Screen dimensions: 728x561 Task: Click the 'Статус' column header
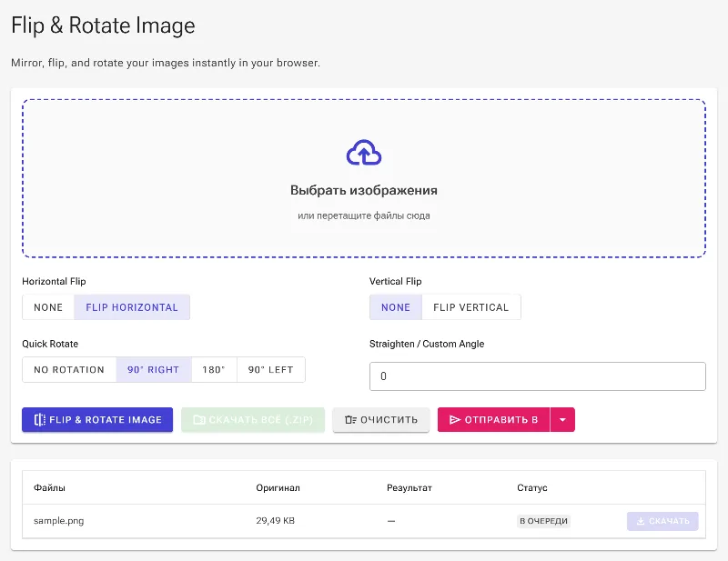click(x=532, y=487)
